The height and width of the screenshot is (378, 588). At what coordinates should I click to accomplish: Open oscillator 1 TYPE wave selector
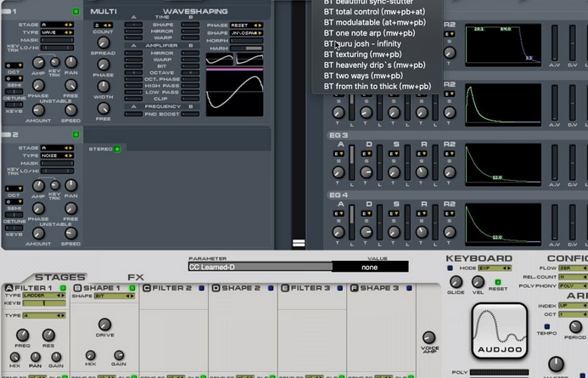click(56, 31)
